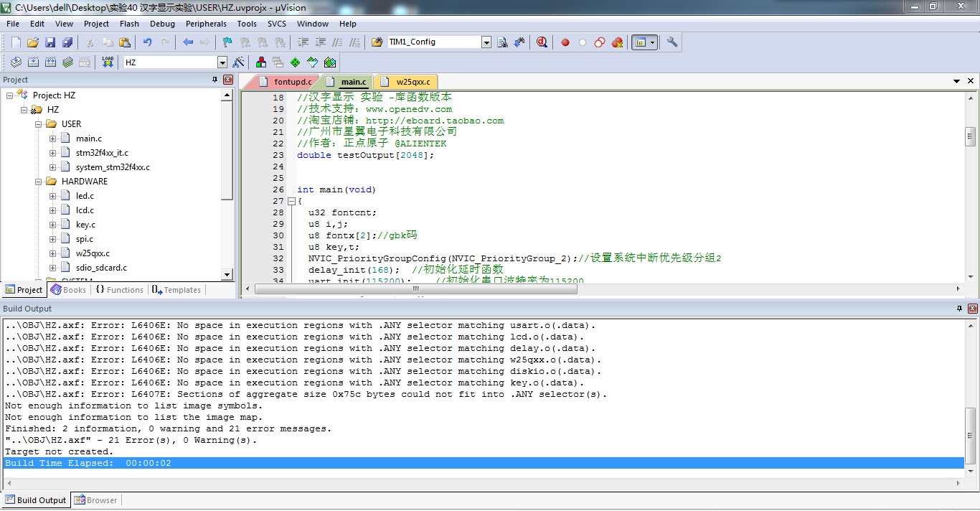Click the Find in Files icon
This screenshot has height=511, width=980.
[377, 42]
